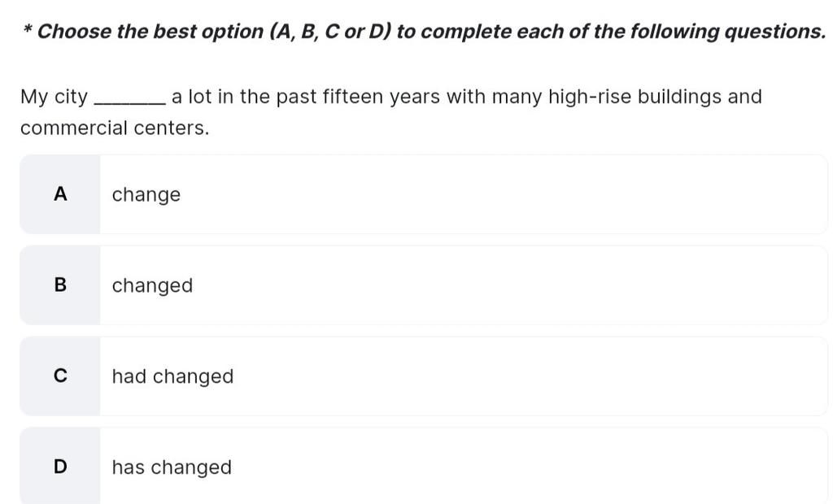Click the answer text "change"
833x504 pixels.
click(x=146, y=195)
